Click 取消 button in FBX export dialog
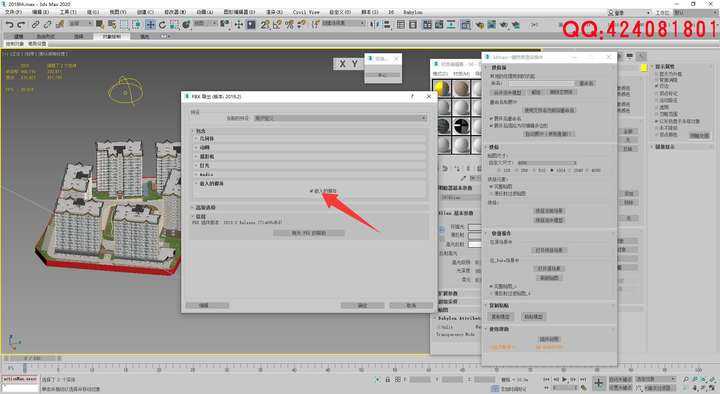Screen dimensions: 720x394 [411, 305]
